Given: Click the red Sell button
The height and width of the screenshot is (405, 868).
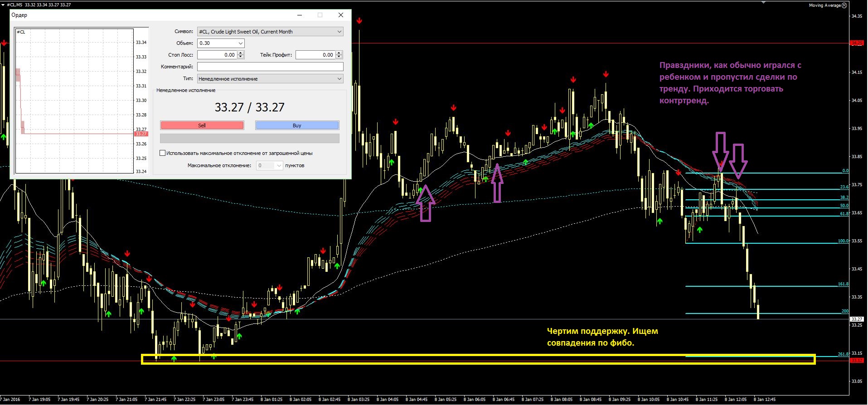Looking at the screenshot, I should pyautogui.click(x=202, y=125).
